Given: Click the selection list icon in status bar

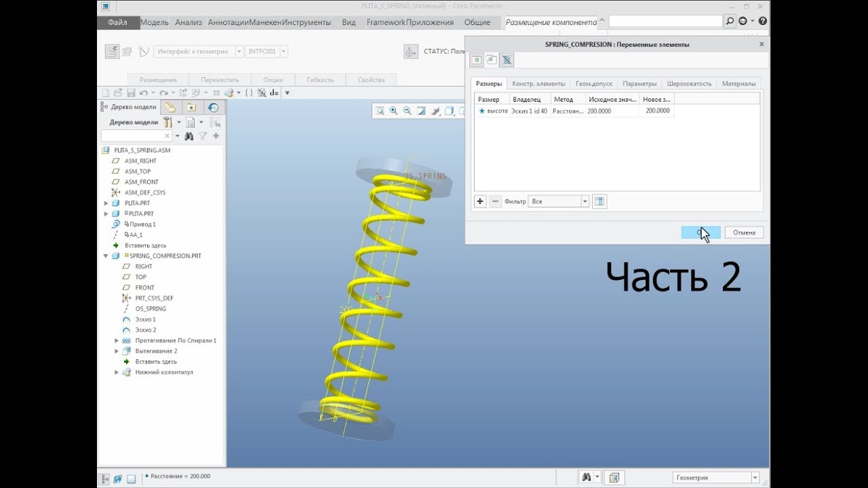Looking at the screenshot, I should point(614,478).
